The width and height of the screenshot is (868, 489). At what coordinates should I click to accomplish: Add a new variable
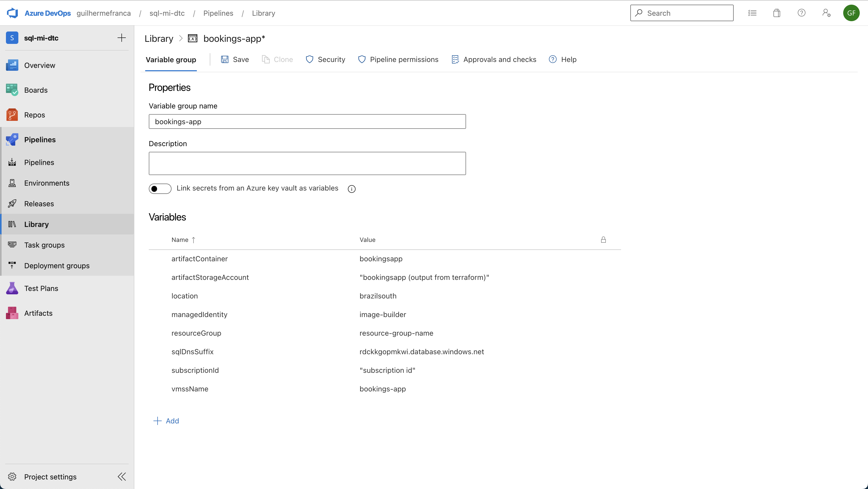pos(166,421)
